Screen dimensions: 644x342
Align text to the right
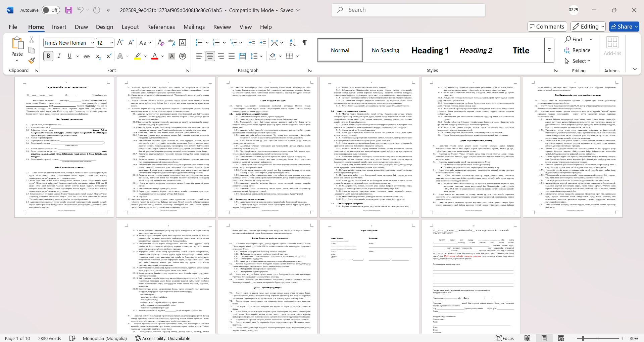[x=221, y=56]
